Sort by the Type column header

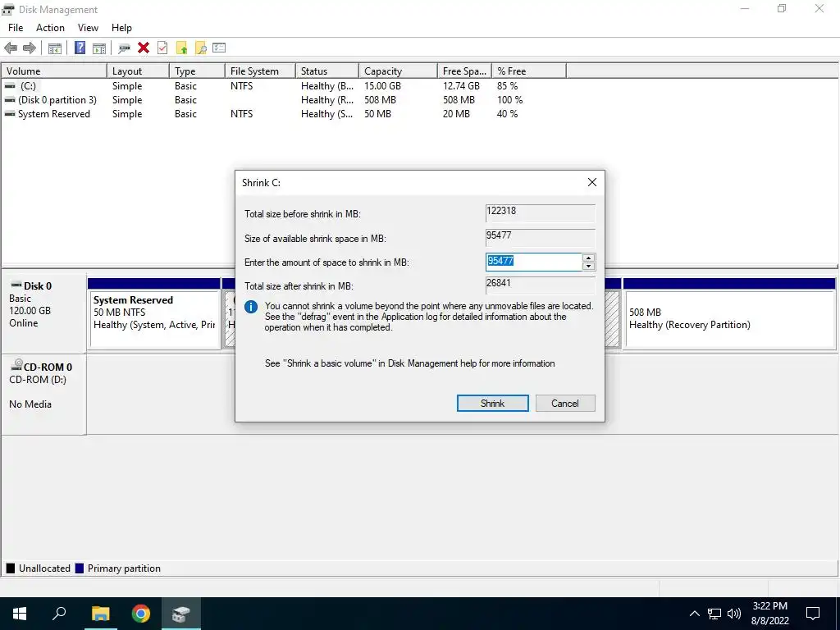click(x=197, y=71)
